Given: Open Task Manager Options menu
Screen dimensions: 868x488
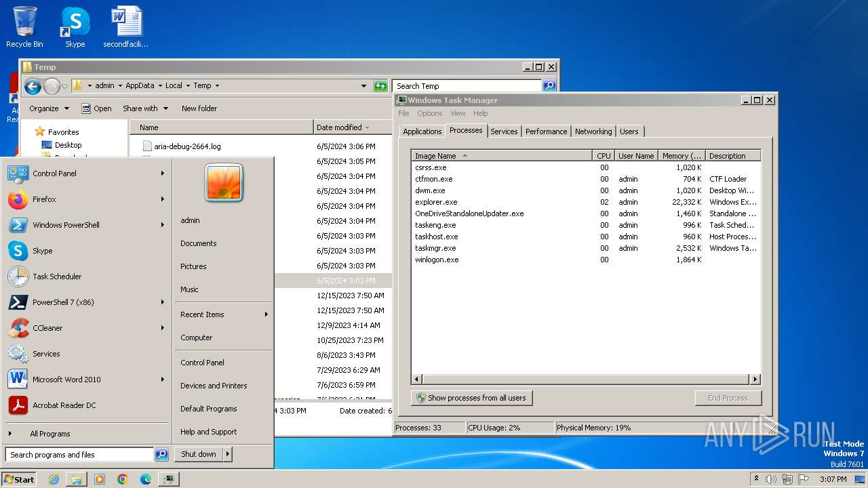Looking at the screenshot, I should pyautogui.click(x=430, y=113).
